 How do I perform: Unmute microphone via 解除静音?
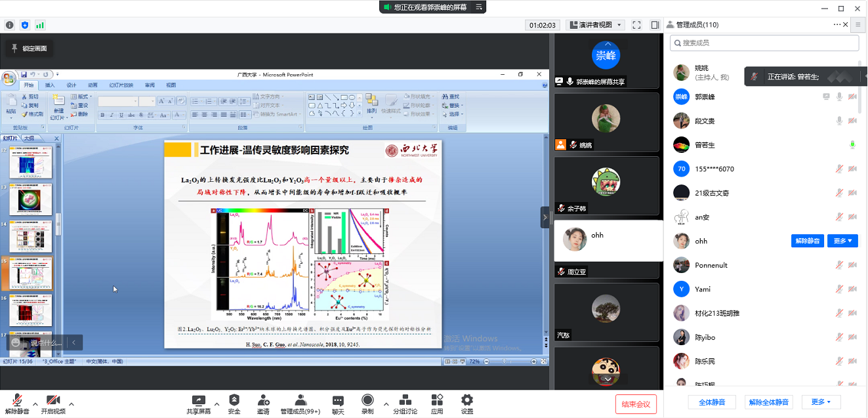click(17, 404)
